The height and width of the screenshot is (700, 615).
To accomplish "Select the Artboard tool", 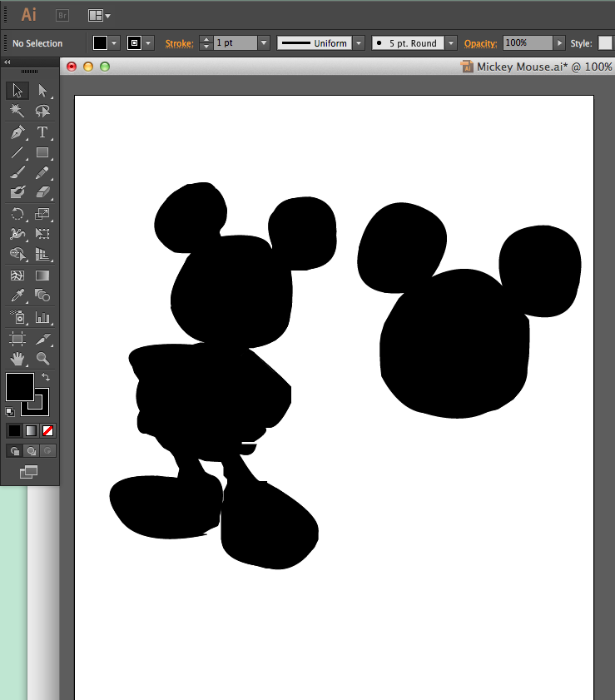I will 17,339.
